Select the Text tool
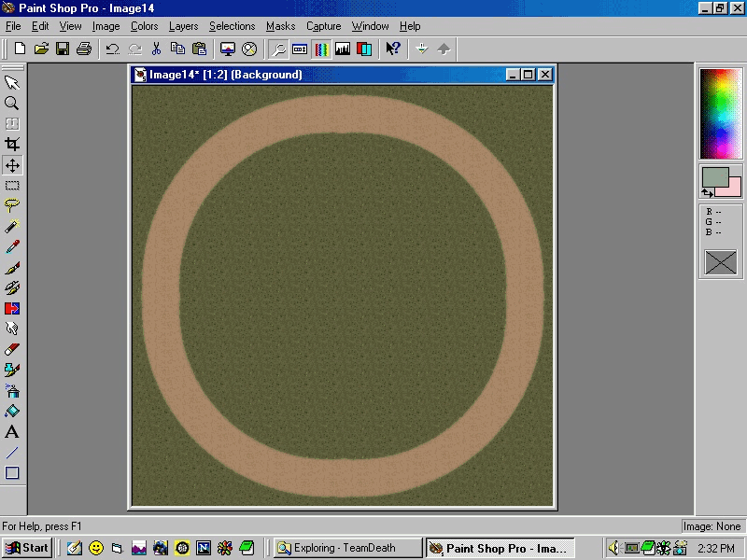The height and width of the screenshot is (560, 747). tap(12, 431)
